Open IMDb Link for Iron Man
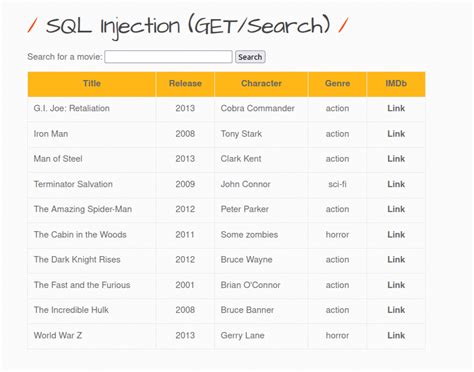This screenshot has height=372, width=474. (396, 134)
